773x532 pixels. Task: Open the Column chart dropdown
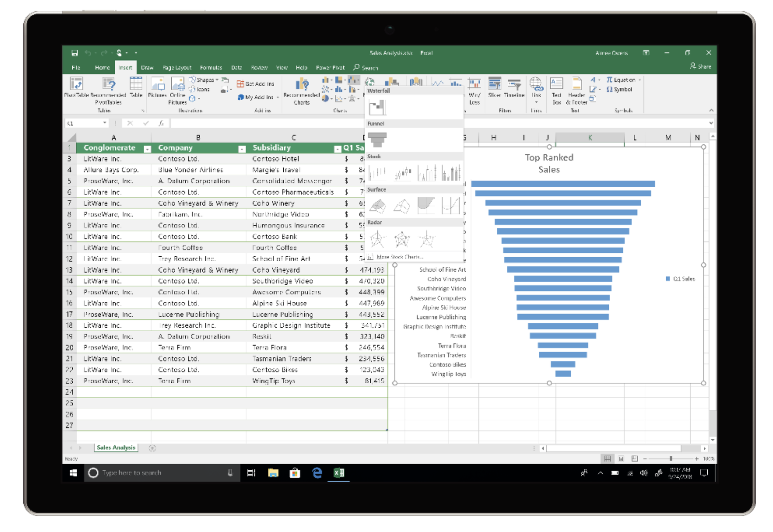pos(327,80)
